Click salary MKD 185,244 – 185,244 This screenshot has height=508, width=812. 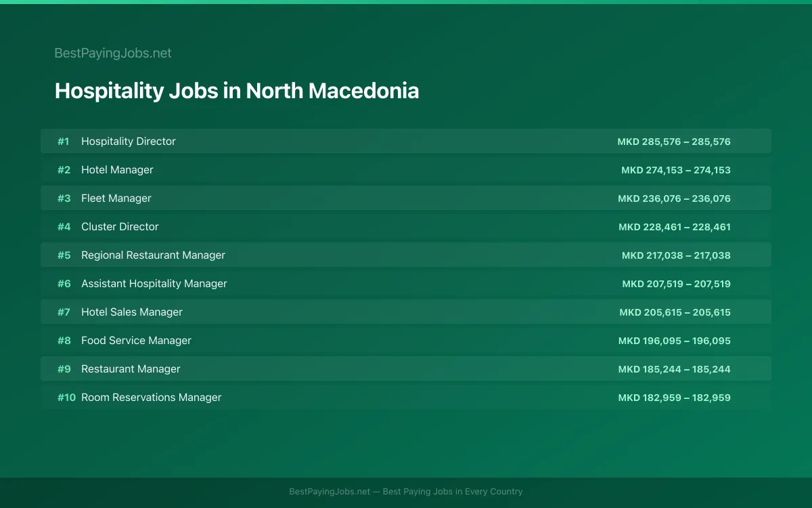point(675,369)
